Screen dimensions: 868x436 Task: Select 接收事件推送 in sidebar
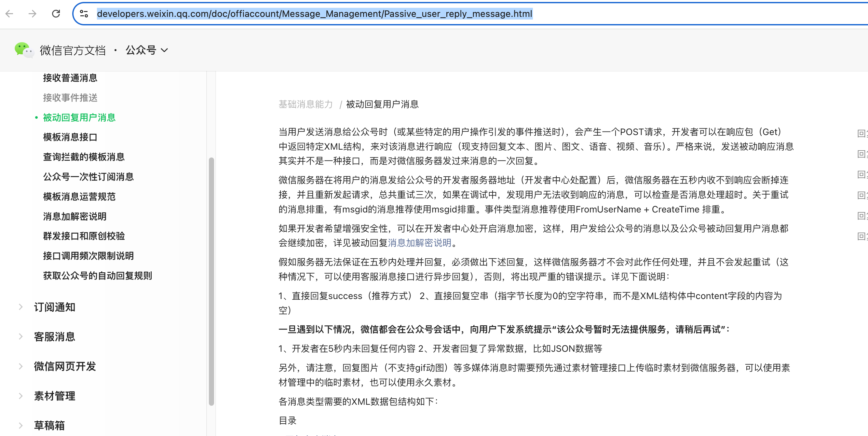pyautogui.click(x=70, y=98)
